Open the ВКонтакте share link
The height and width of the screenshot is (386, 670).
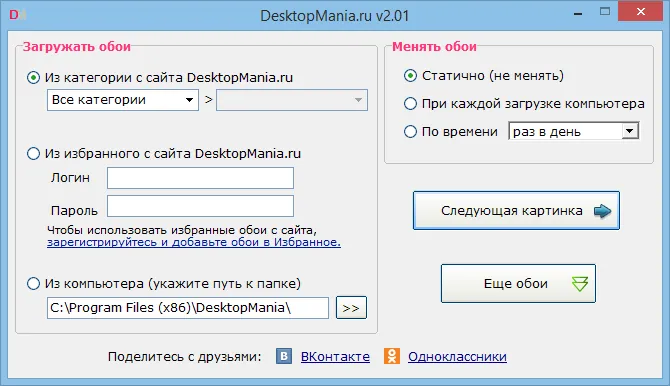click(335, 357)
